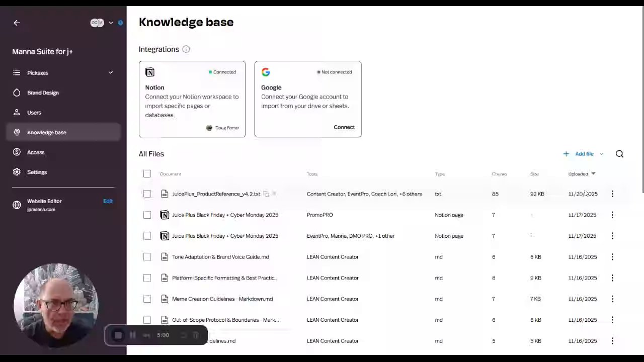Click the Notion logo icon

[x=150, y=72]
